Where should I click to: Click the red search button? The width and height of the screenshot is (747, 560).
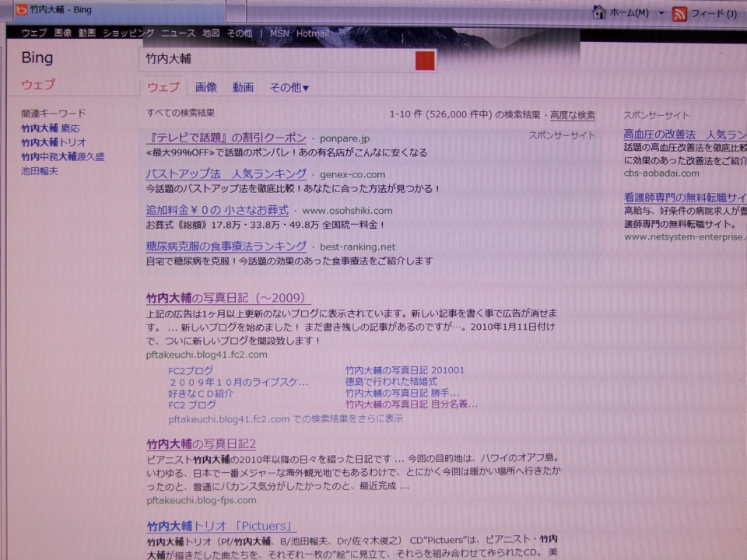coord(425,61)
